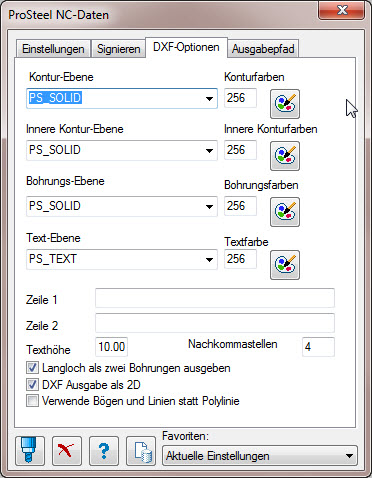Click the Texthöhe input field
This screenshot has height=478, width=372.
111,347
